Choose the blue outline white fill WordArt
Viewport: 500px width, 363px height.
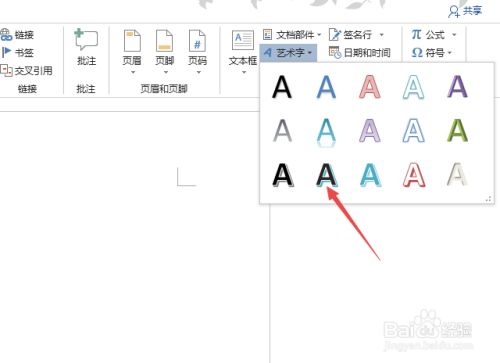tap(414, 130)
